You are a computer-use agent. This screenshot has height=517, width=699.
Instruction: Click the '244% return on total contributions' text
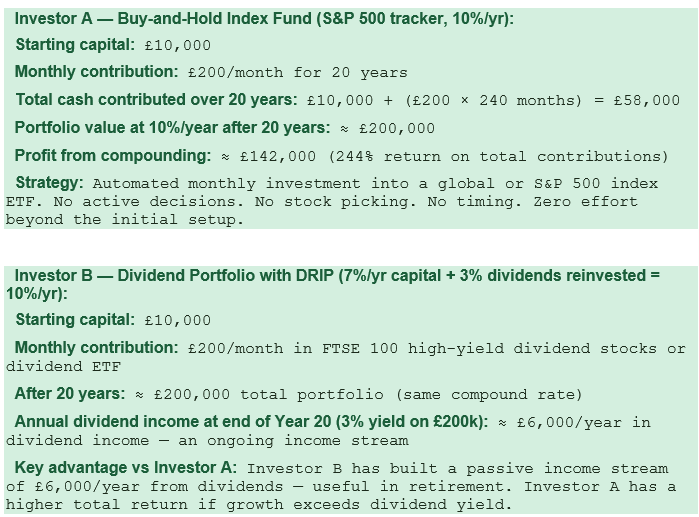498,156
